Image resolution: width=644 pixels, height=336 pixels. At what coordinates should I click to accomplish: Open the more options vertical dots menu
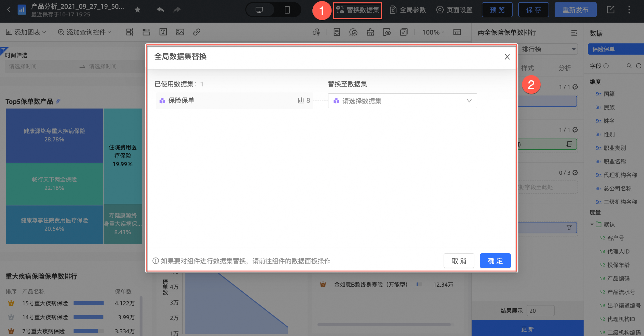point(629,10)
